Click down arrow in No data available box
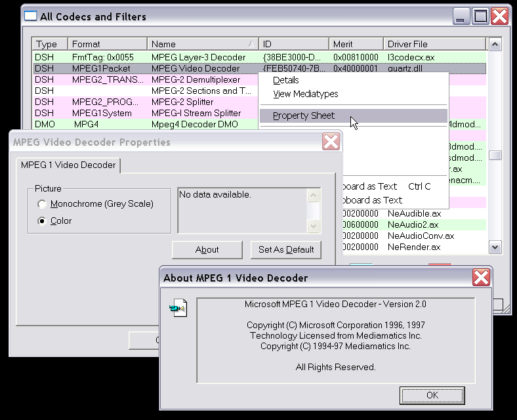This screenshot has width=517, height=420. 313,226
